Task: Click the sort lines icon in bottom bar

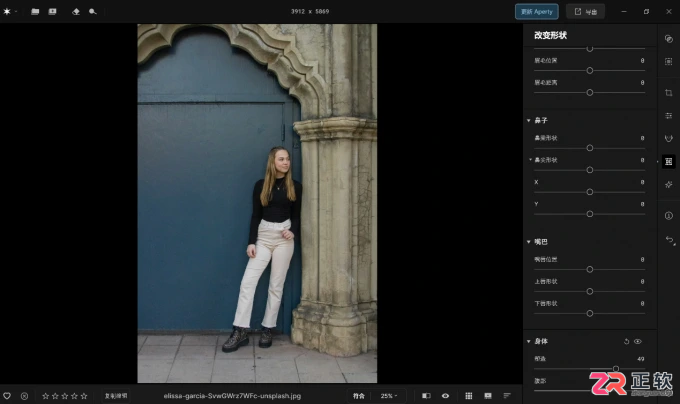Action: point(507,396)
